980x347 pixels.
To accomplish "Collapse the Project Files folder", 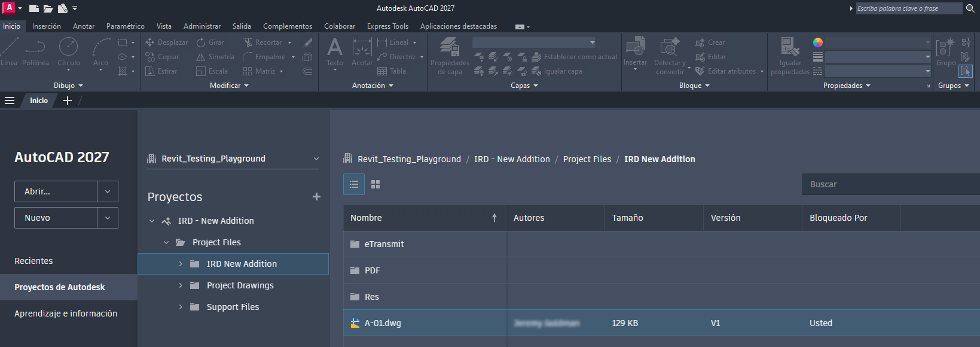I will tap(166, 242).
